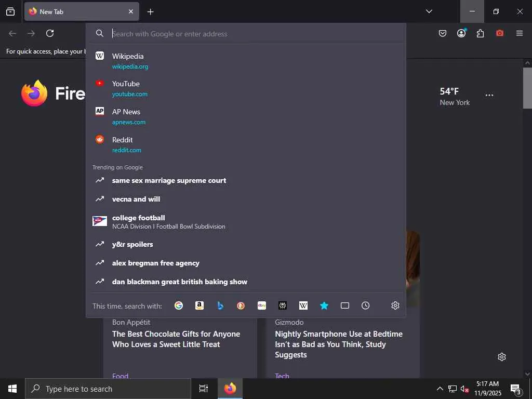Search this time with DuckDuckGo
The image size is (532, 399).
(x=241, y=305)
